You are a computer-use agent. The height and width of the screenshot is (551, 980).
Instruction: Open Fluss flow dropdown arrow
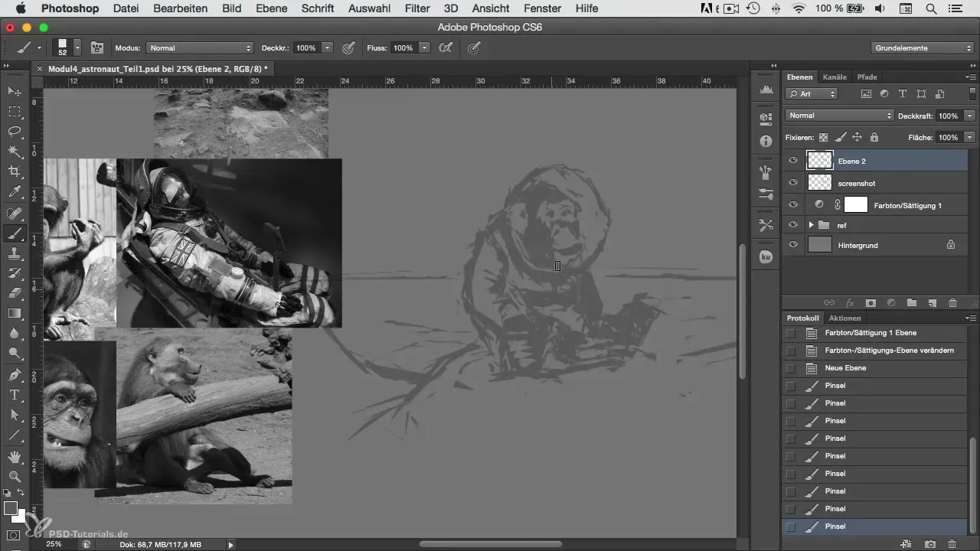click(424, 47)
